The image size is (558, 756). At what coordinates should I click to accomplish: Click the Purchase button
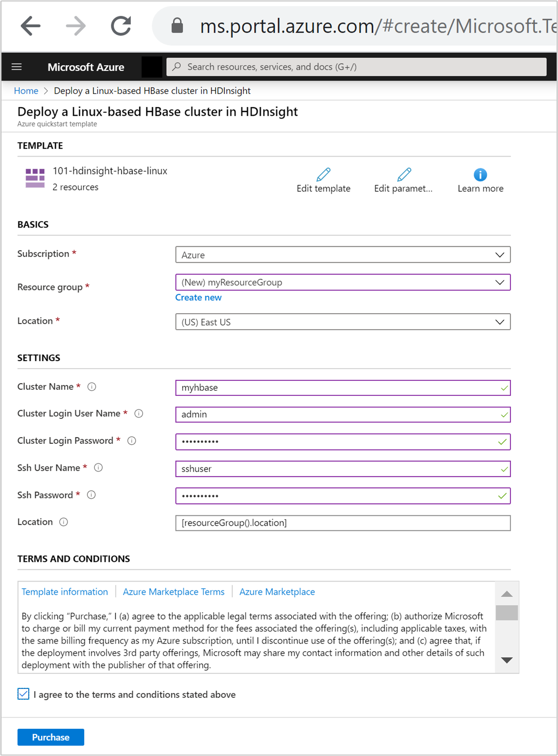[51, 737]
